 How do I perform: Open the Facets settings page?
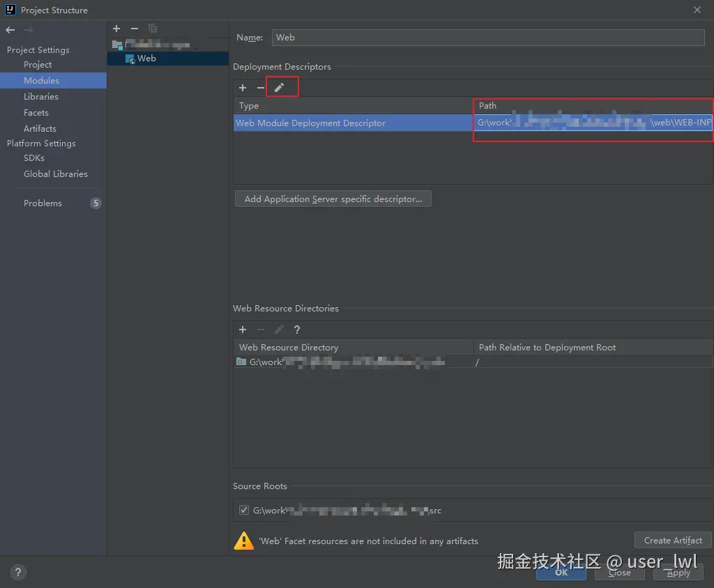36,112
